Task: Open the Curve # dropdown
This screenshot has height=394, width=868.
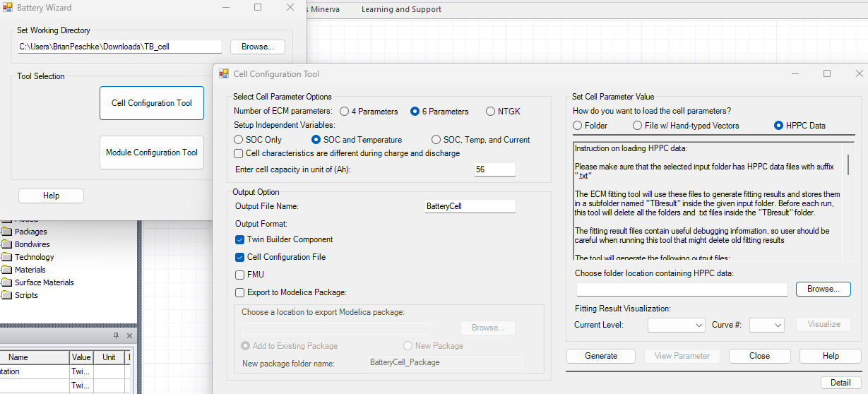Action: [x=766, y=325]
